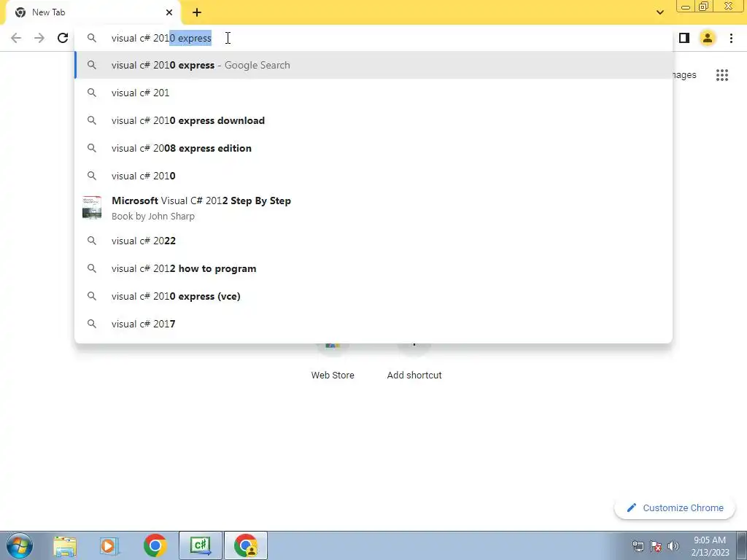Open the Chrome profile avatar
Viewport: 747px width, 560px height.
tap(708, 38)
